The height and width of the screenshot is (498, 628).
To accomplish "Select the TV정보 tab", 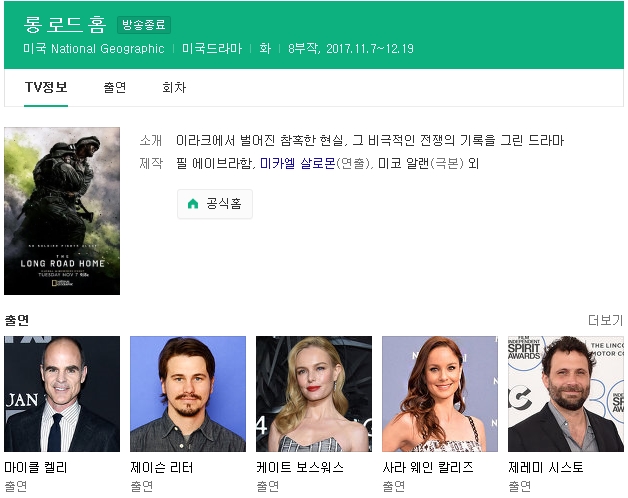I will point(46,87).
